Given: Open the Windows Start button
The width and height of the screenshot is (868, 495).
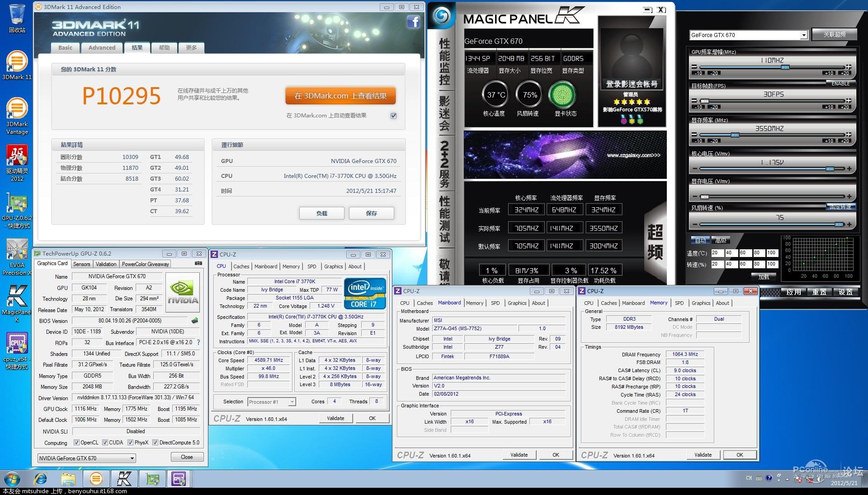Looking at the screenshot, I should (x=12, y=479).
